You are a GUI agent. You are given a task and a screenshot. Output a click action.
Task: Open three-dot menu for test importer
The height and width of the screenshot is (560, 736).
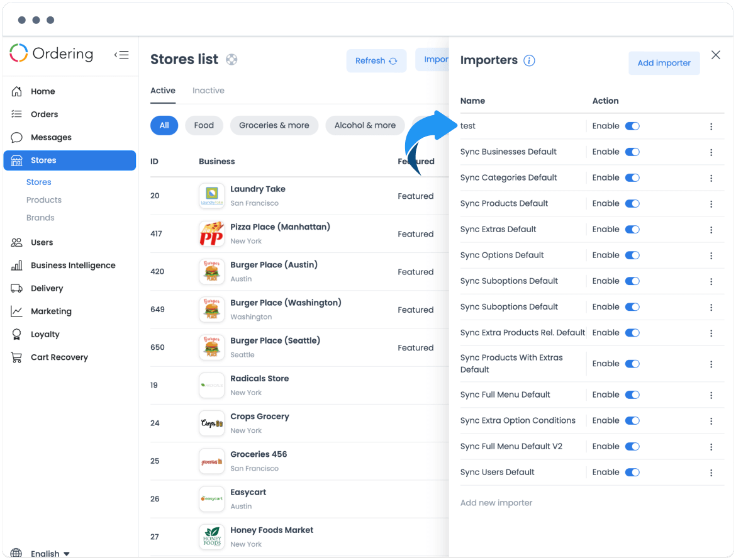711,126
